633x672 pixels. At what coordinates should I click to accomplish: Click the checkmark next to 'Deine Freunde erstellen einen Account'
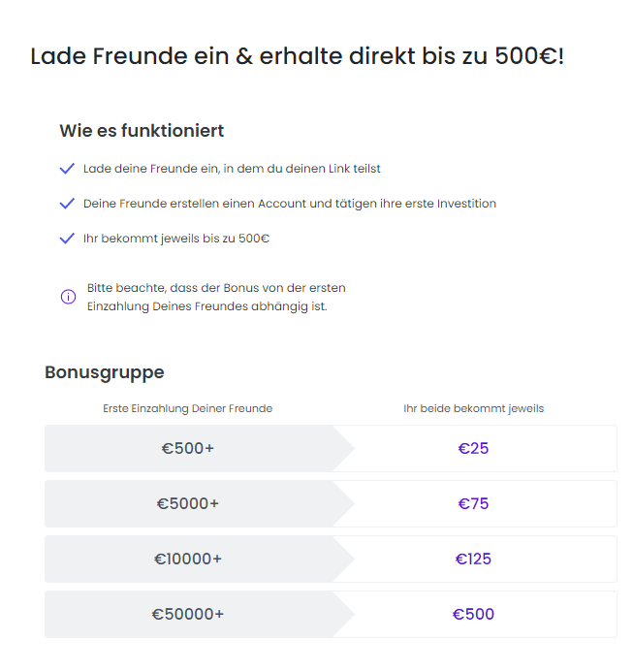pos(67,203)
